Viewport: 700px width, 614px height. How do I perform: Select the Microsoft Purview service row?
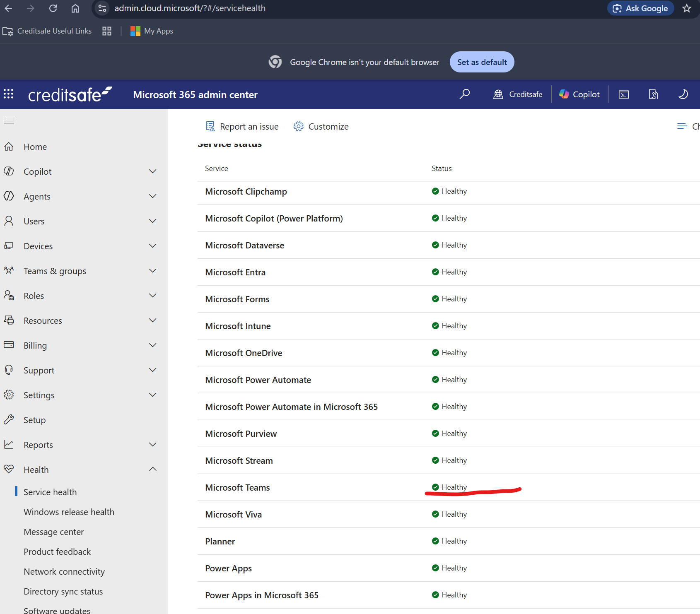449,433
